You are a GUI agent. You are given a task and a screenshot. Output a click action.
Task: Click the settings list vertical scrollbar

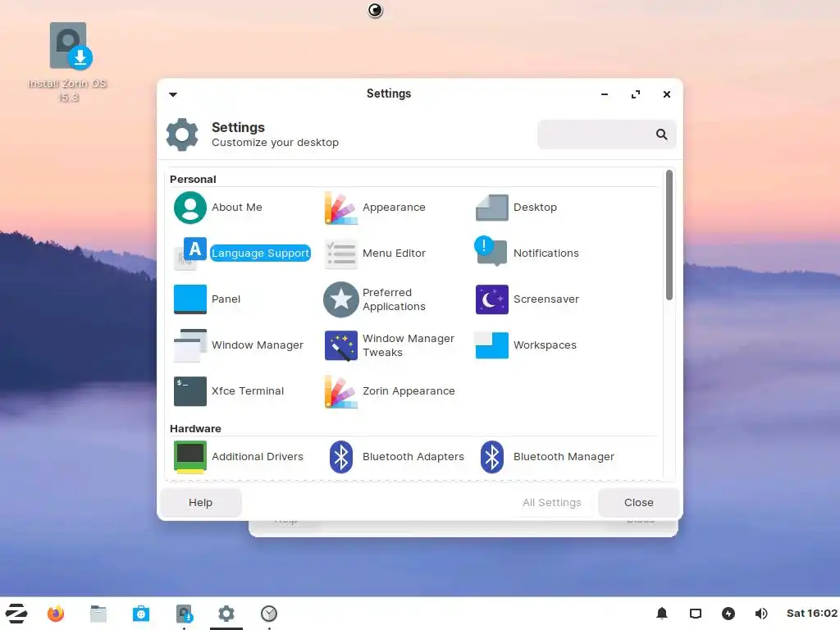[x=669, y=235]
